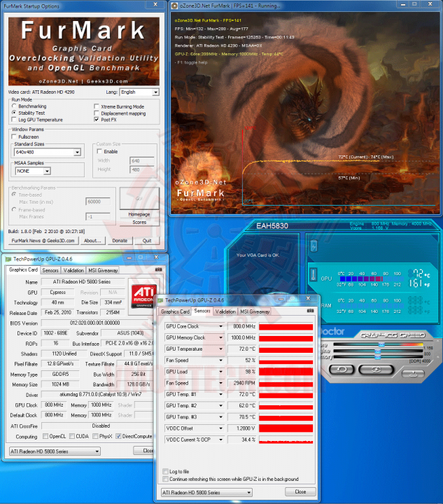This screenshot has width=443, height=504.
Task: Click the 2940 RPM fan speed value
Action: (242, 383)
